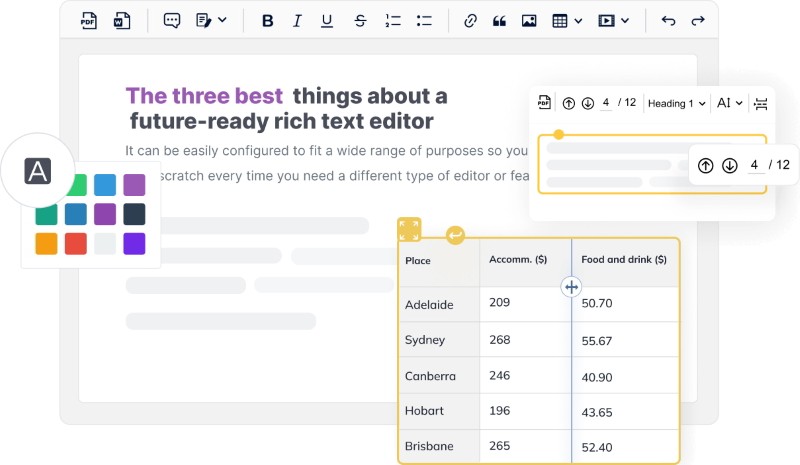
Task: Click the insert image icon
Action: click(529, 20)
